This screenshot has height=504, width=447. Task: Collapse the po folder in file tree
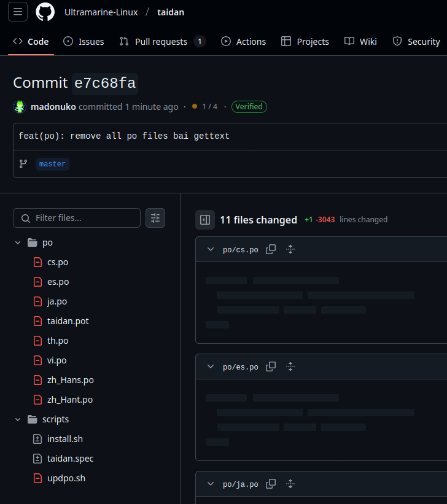[18, 242]
